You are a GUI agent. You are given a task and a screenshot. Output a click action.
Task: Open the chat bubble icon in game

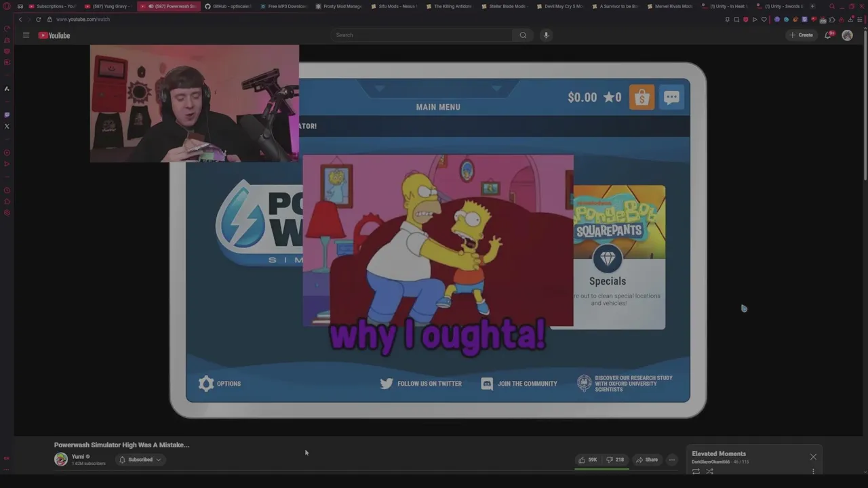pos(671,98)
